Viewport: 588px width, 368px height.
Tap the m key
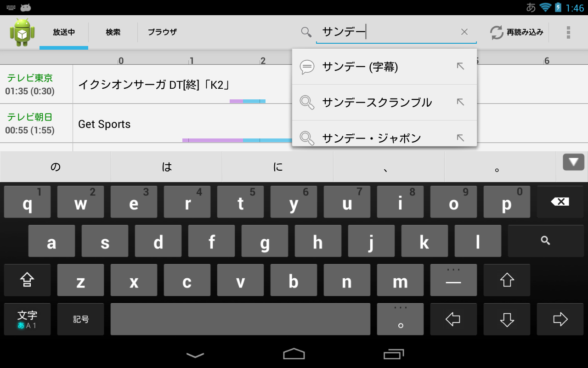[400, 280]
